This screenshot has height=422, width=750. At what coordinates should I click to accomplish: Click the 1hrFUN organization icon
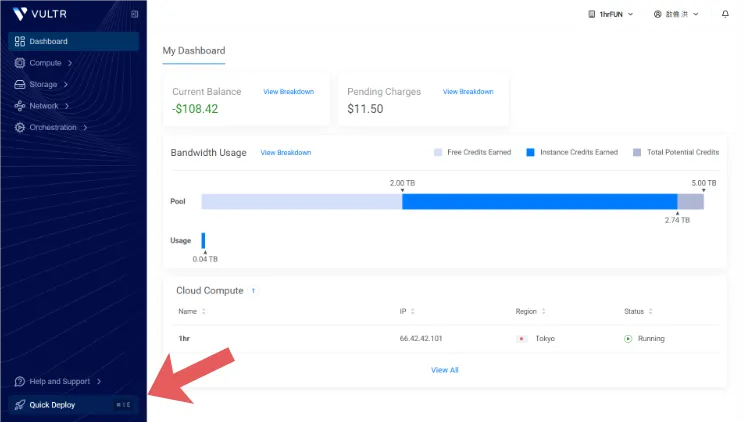coord(592,14)
